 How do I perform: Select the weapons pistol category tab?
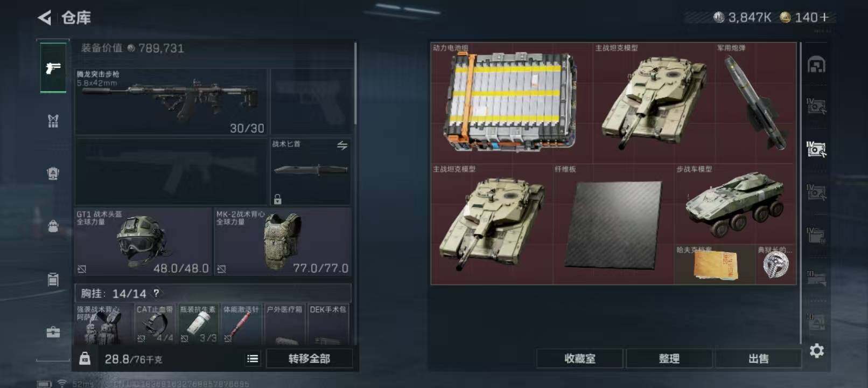53,68
